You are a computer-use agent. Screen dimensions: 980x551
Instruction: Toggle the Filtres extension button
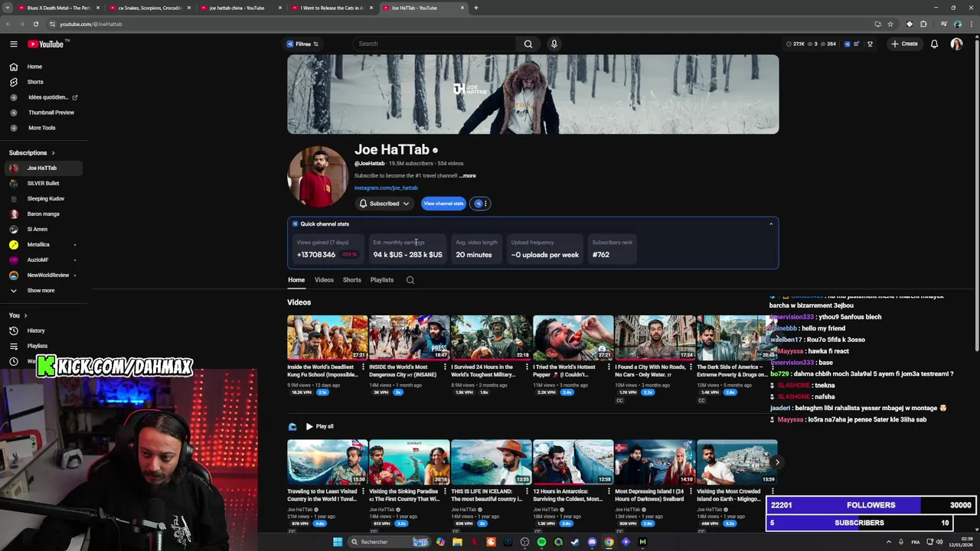coord(302,44)
